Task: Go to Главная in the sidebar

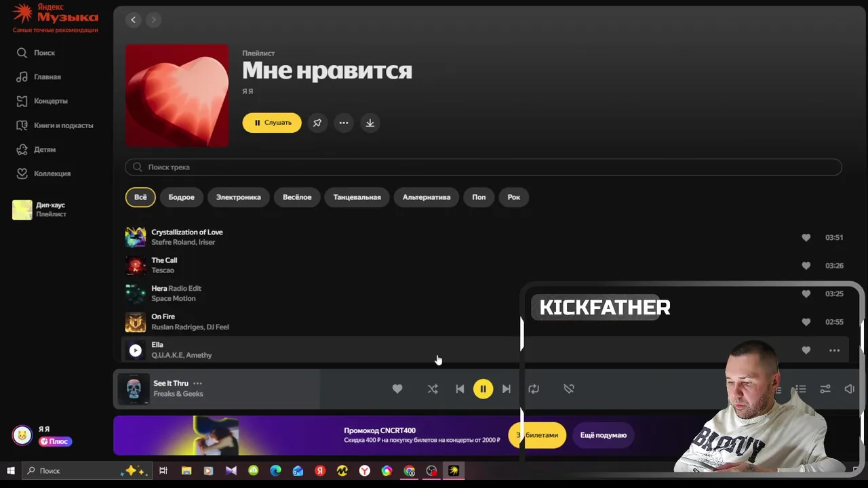Action: (x=39, y=77)
